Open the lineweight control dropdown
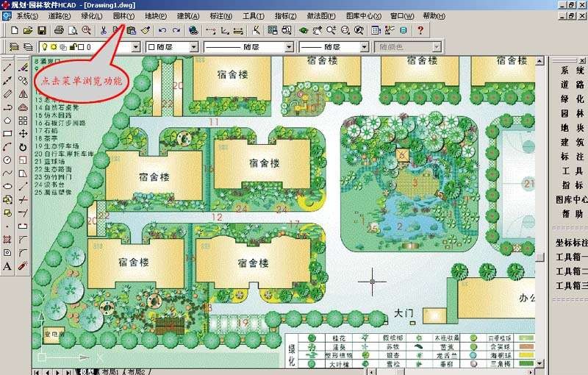The height and width of the screenshot is (375, 588). pyautogui.click(x=365, y=47)
